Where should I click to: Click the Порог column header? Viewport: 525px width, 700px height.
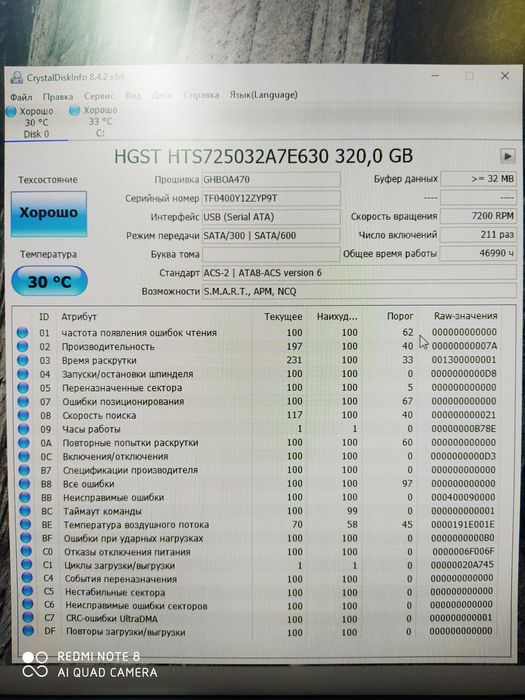click(x=400, y=317)
